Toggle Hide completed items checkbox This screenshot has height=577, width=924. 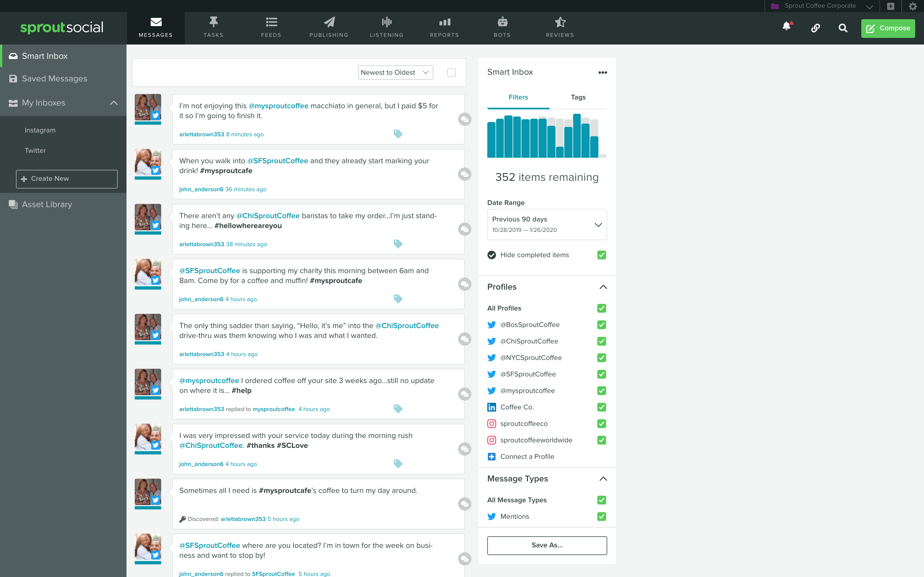click(x=601, y=255)
